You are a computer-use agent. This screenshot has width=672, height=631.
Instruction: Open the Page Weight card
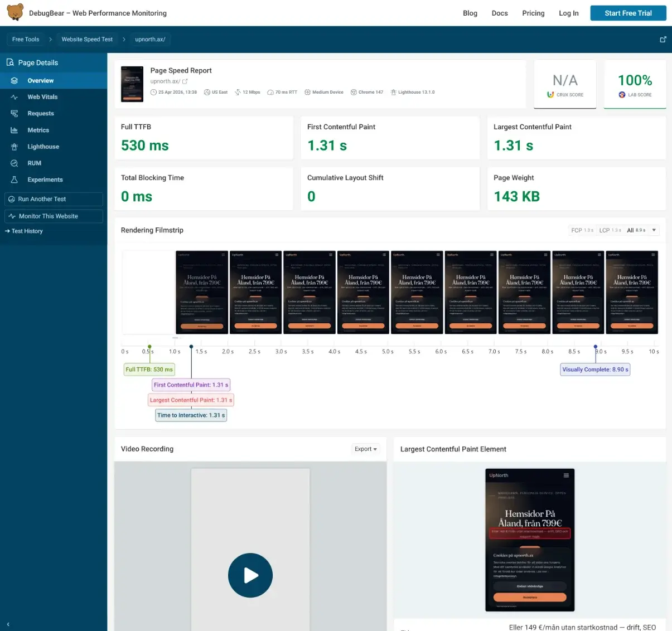pyautogui.click(x=577, y=189)
